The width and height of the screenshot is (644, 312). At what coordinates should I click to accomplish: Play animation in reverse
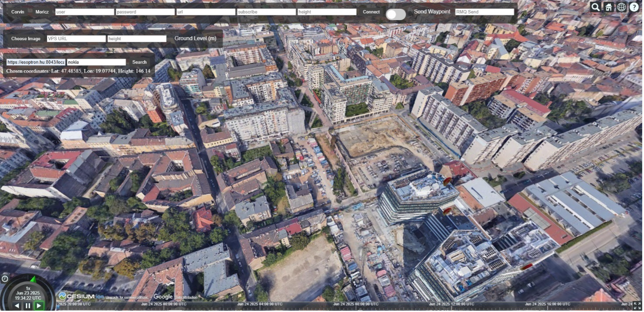[17, 306]
